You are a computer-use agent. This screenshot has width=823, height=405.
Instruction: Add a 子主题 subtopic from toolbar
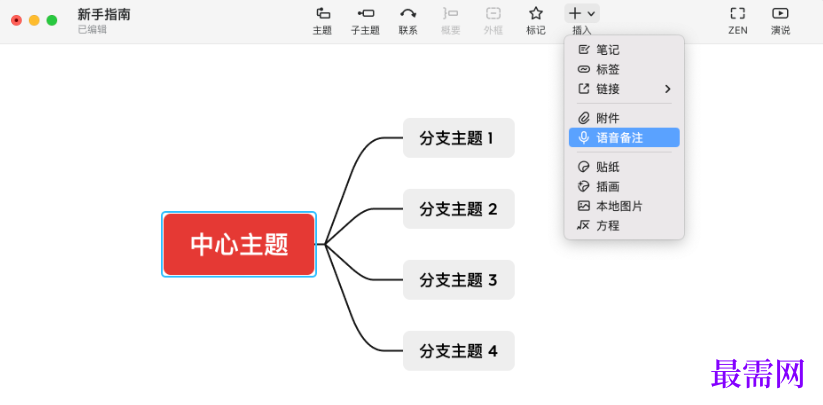coord(365,14)
